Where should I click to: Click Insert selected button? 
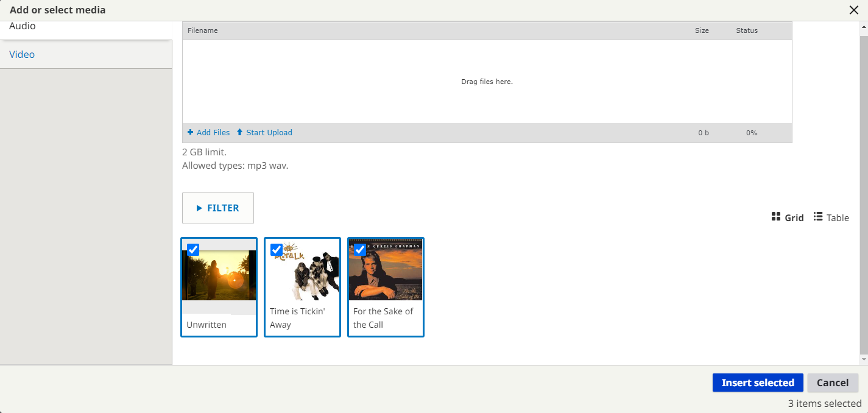tap(758, 383)
